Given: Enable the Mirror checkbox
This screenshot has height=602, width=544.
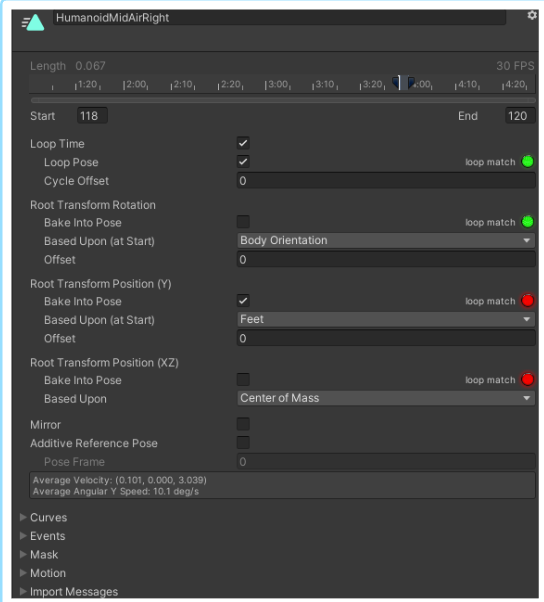Looking at the screenshot, I should pyautogui.click(x=243, y=424).
